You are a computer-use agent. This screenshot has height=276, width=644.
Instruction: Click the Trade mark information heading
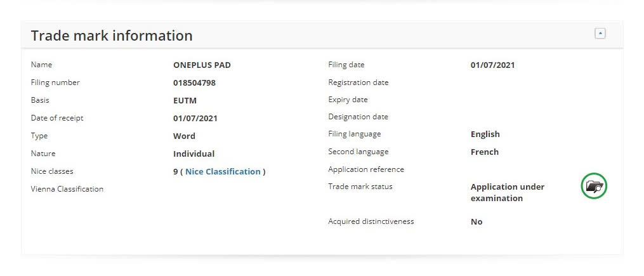112,36
